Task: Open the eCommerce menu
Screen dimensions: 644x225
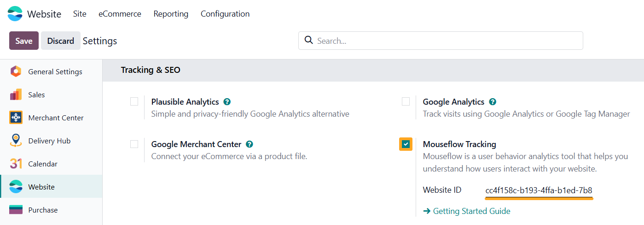Action: (120, 14)
